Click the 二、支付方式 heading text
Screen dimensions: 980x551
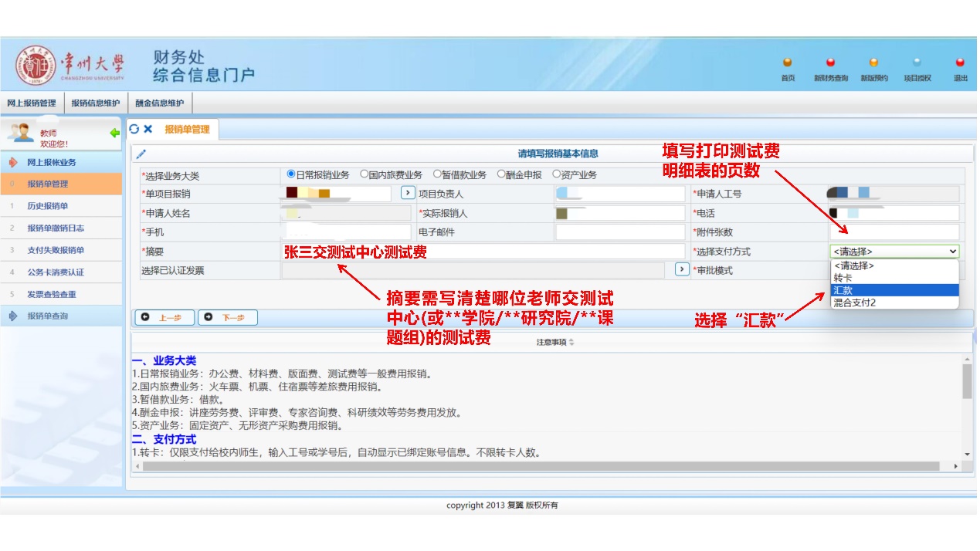click(x=164, y=439)
